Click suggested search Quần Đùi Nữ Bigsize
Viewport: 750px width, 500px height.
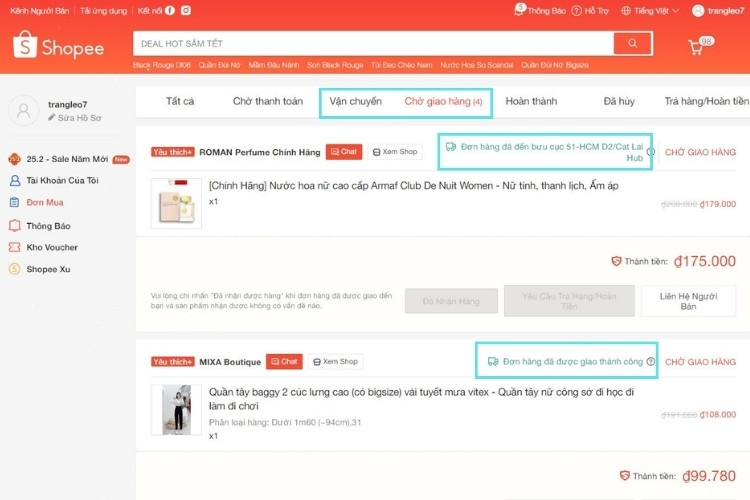point(555,65)
